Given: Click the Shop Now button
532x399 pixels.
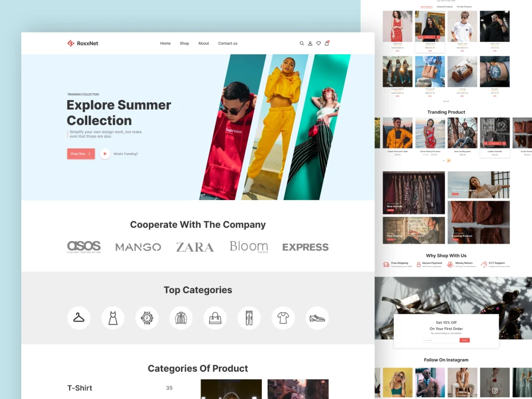Looking at the screenshot, I should coord(81,154).
